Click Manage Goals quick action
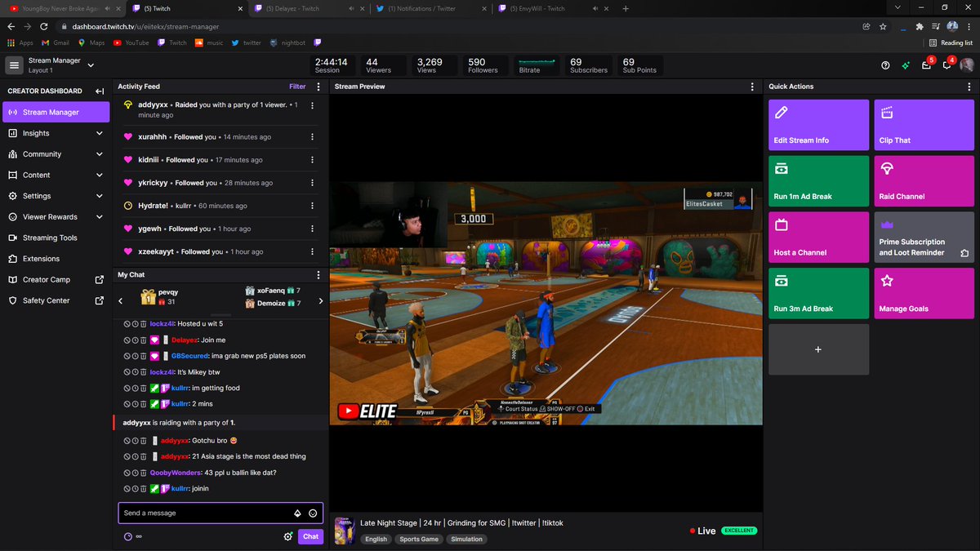 [x=924, y=293]
